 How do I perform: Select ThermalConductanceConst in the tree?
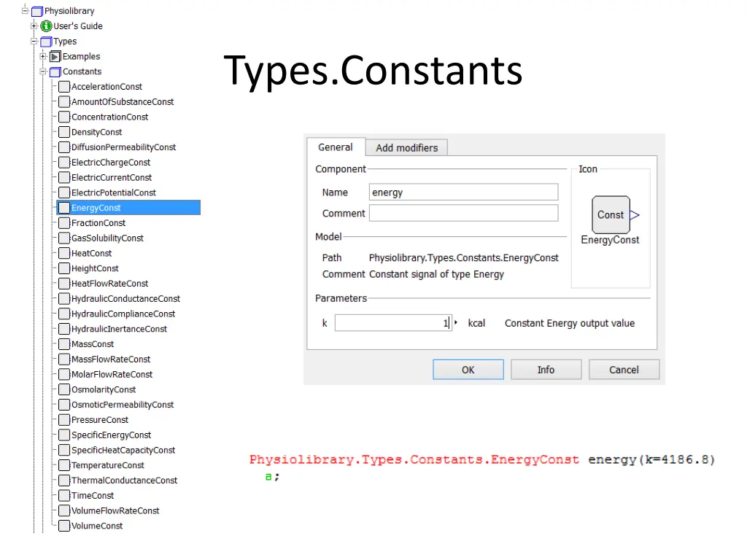124,481
